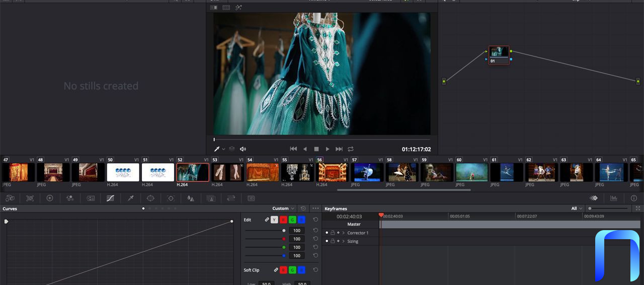The height and width of the screenshot is (285, 644).
Task: Stop playback in the viewer
Action: [316, 149]
